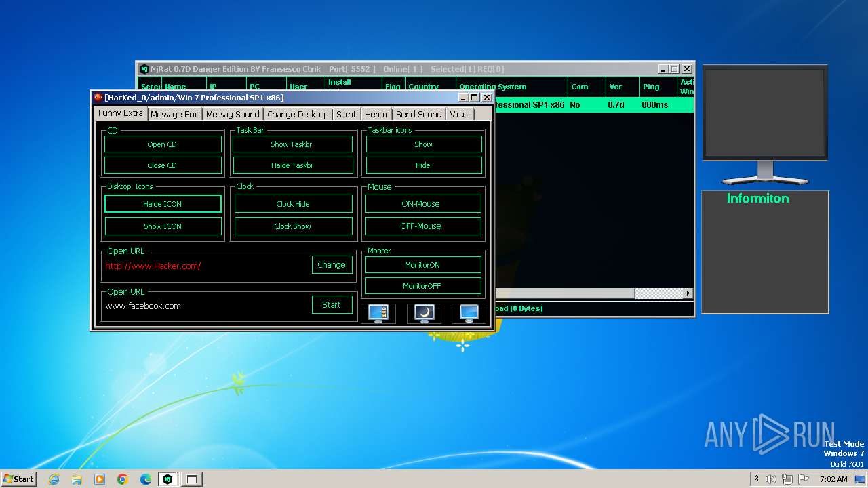The width and height of the screenshot is (868, 488).
Task: Click the Start button beside facebook URL
Action: click(332, 305)
